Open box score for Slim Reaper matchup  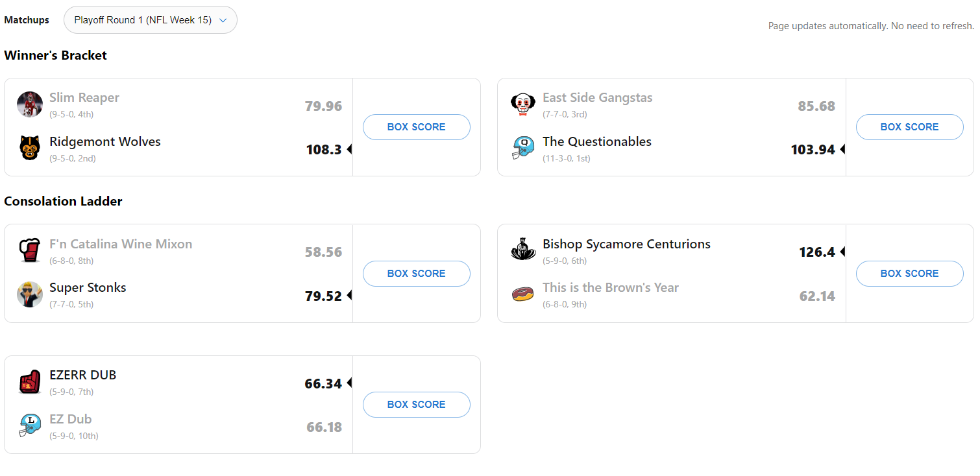point(416,127)
